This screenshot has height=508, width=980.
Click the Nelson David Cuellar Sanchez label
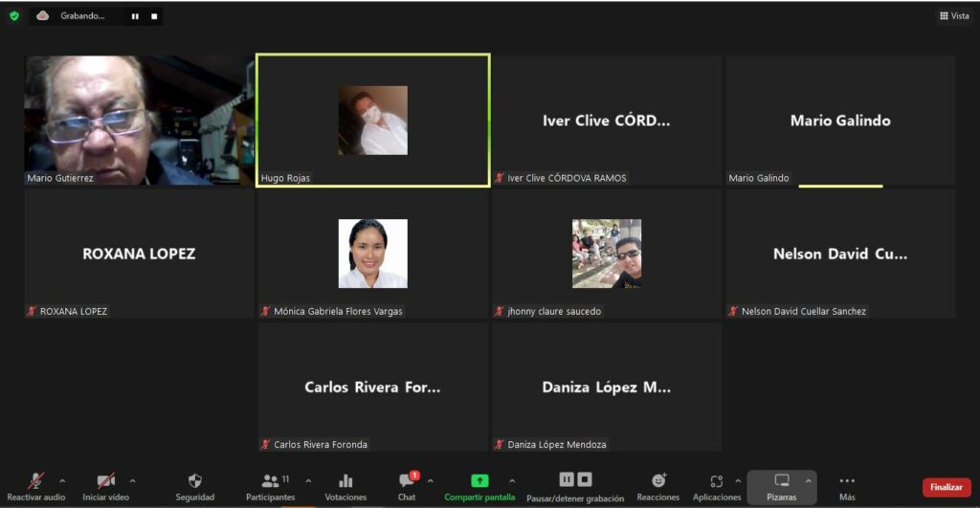point(804,311)
